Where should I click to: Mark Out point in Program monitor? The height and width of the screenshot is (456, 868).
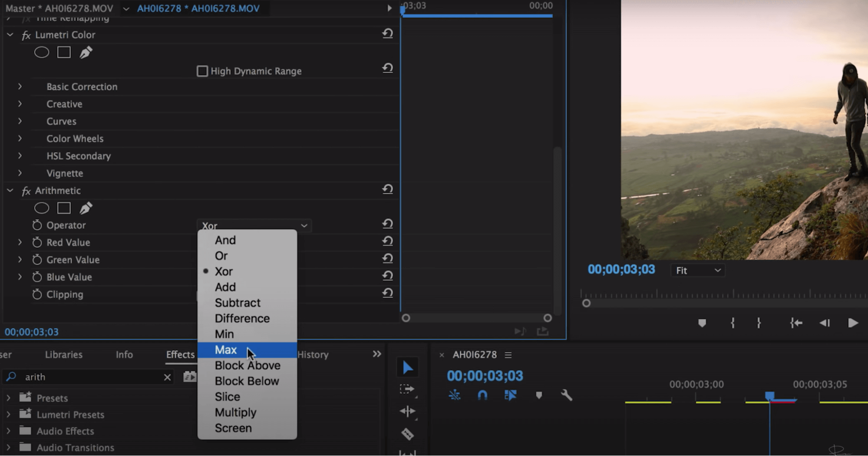point(759,323)
